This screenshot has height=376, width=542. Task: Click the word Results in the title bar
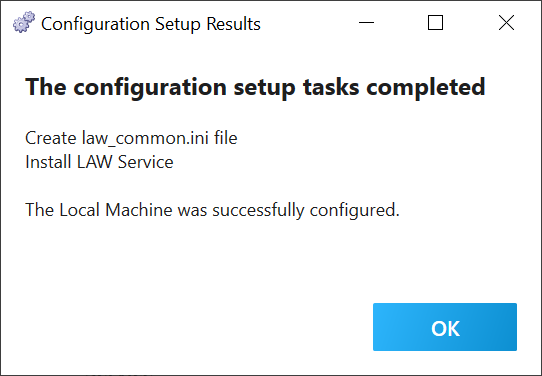pos(233,24)
